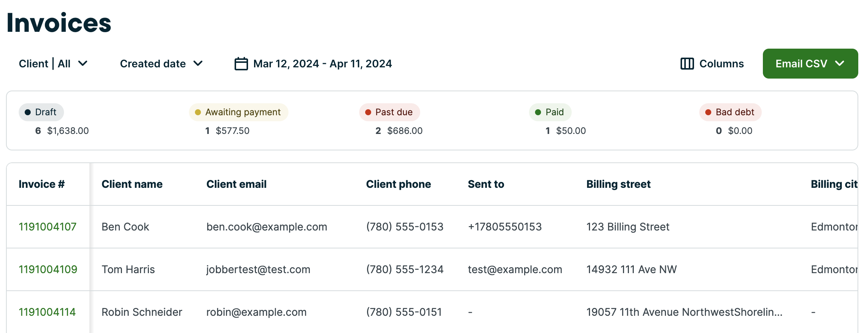Open invoice 1191004114 for Robin Schneider
The height and width of the screenshot is (333, 868).
click(x=47, y=312)
